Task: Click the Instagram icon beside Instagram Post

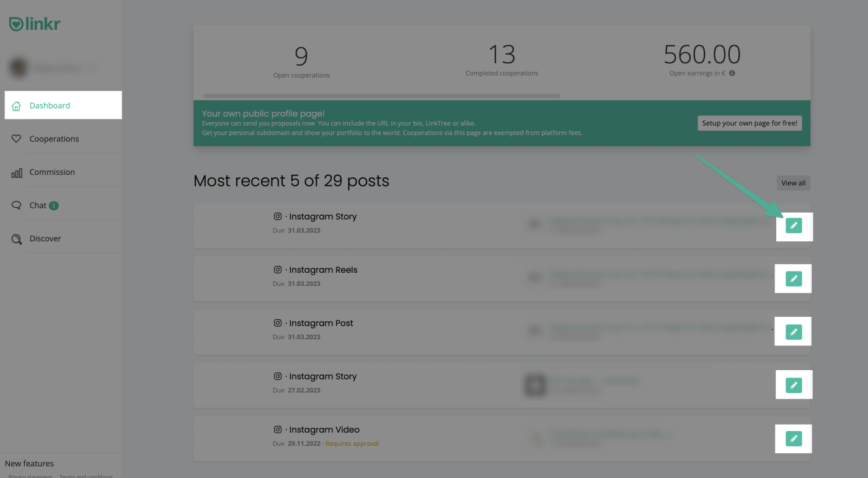Action: point(278,323)
